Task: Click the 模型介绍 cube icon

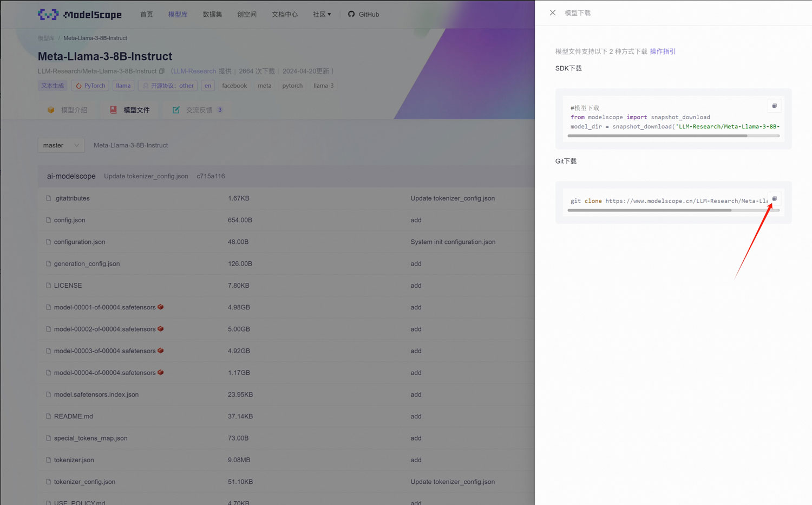Action: point(51,110)
